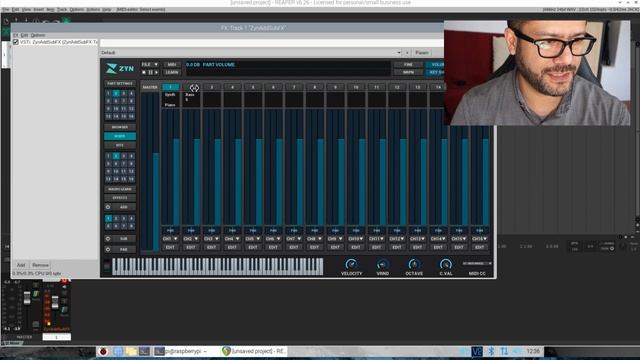This screenshot has width=640, height=360.
Task: Click the Octave knob
Action: pyautogui.click(x=414, y=264)
